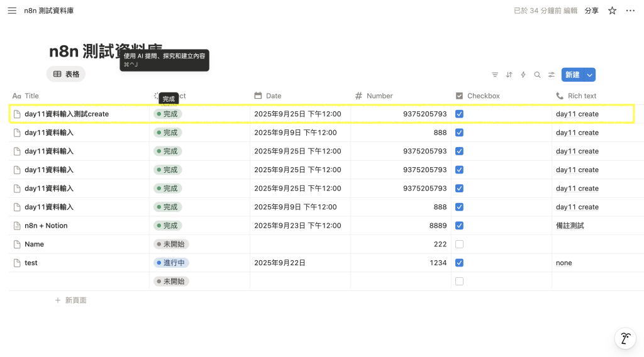Viewport: 644px width, 357px height.
Task: Expand the dropdown arrow beside 新建
Action: [589, 75]
